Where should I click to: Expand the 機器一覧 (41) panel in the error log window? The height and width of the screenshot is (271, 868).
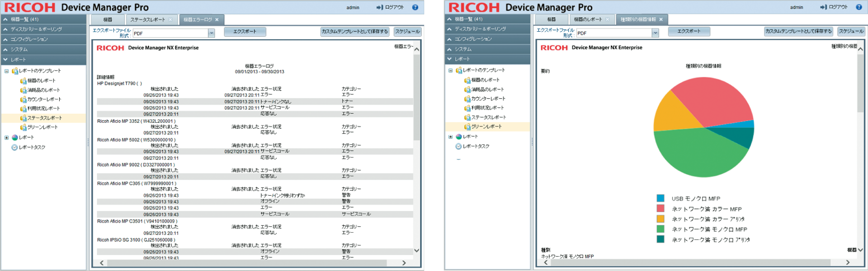pyautogui.click(x=5, y=19)
